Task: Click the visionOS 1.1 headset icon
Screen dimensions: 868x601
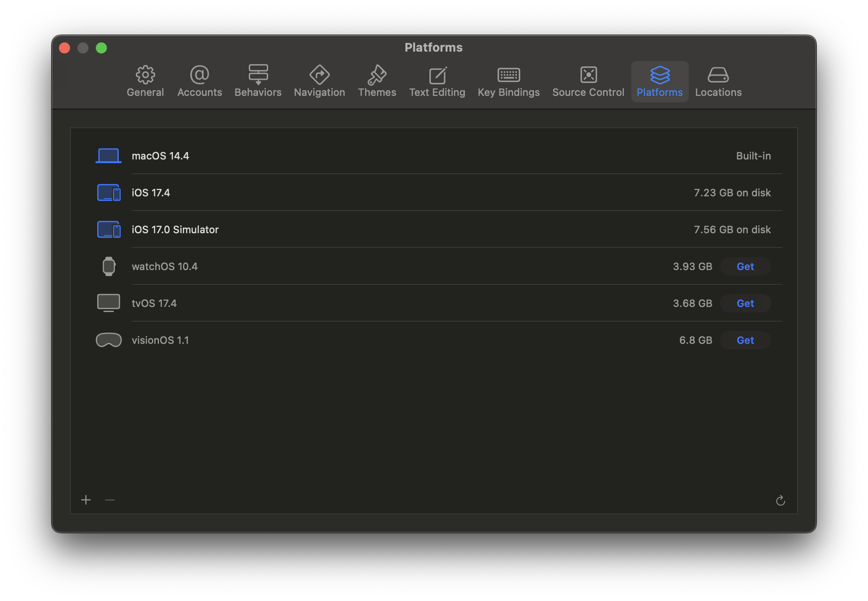Action: click(x=109, y=340)
